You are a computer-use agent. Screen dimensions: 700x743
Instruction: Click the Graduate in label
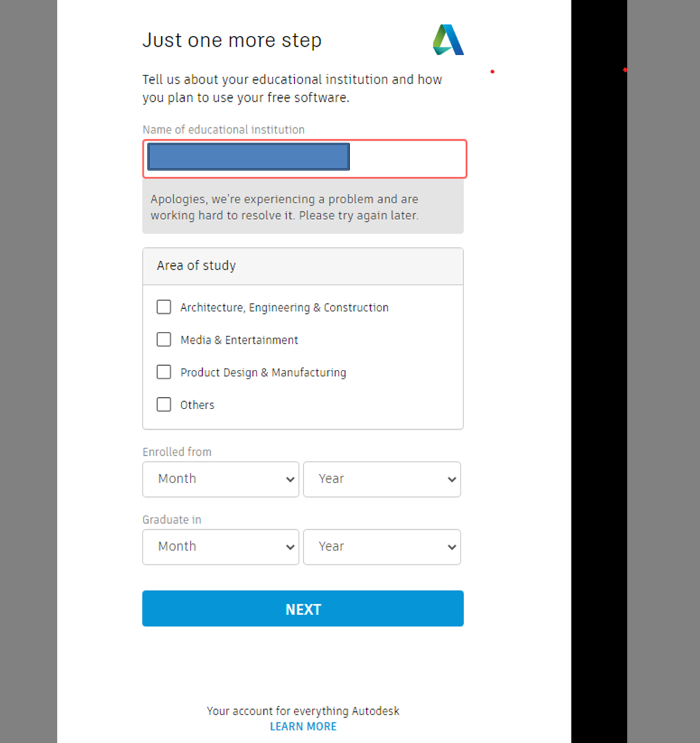click(x=173, y=520)
